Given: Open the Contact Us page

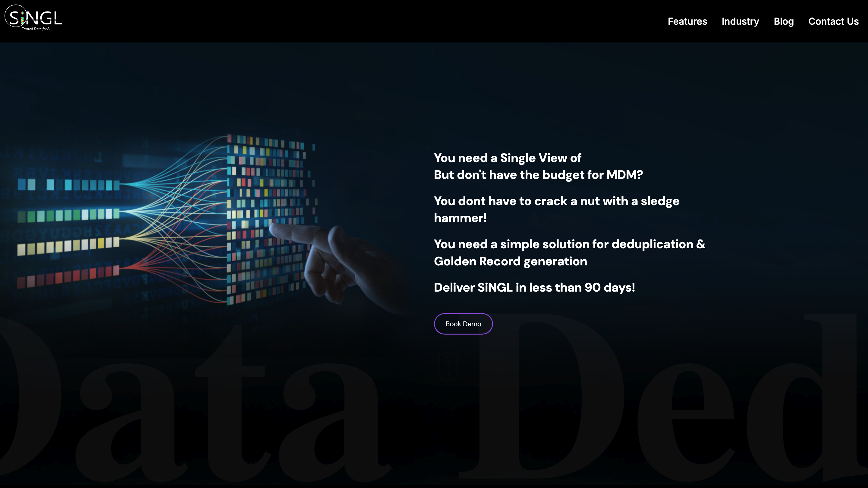Looking at the screenshot, I should click(833, 22).
